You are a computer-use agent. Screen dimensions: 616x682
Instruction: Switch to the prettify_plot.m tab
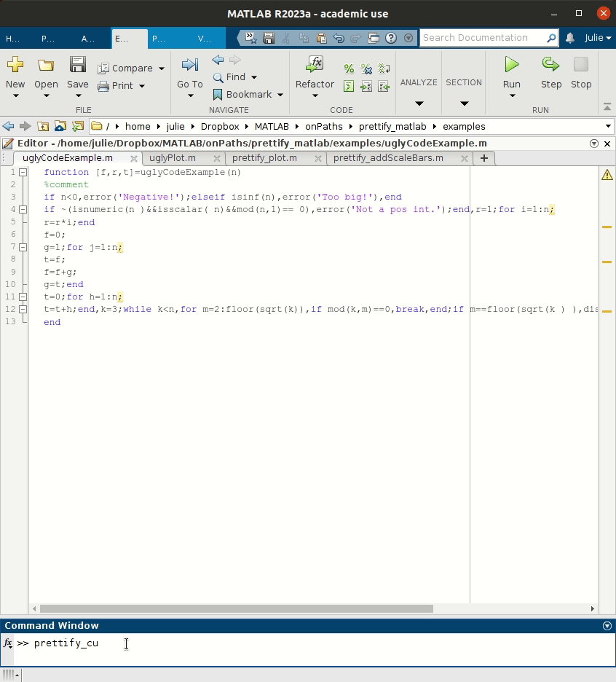point(264,158)
